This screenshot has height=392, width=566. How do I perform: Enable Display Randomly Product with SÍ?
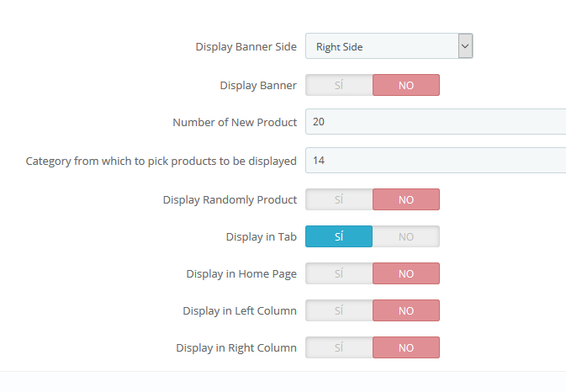tap(339, 199)
